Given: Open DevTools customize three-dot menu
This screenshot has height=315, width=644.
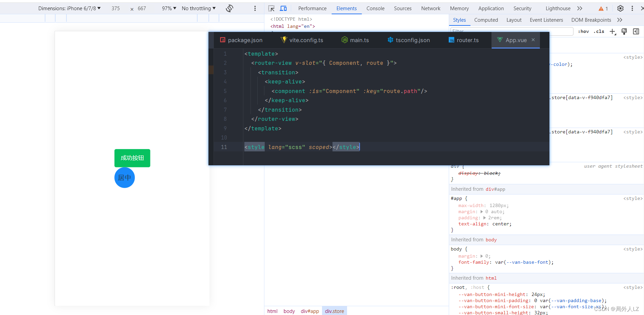Looking at the screenshot, I should coord(632,8).
